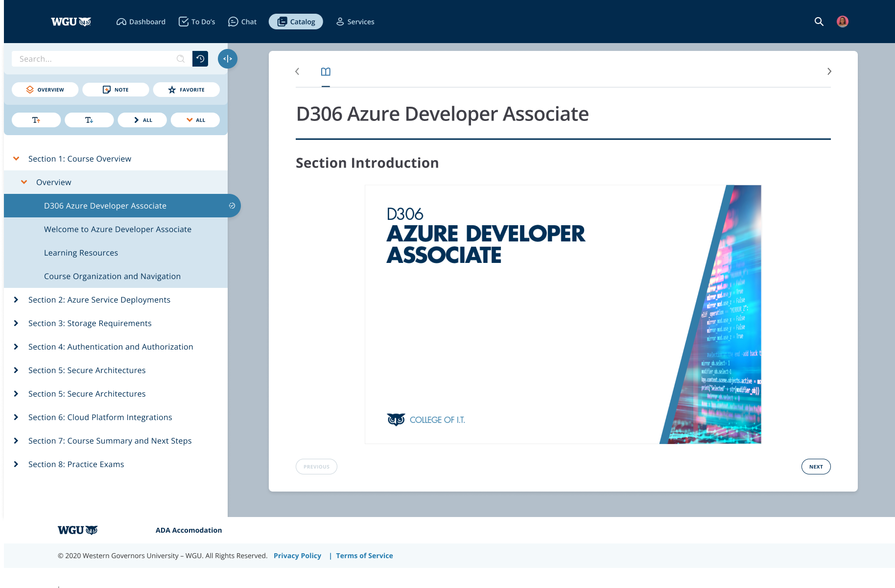Image resolution: width=895 pixels, height=588 pixels.
Task: Click the D306 Azure Developer Associate page title
Action: [x=443, y=114]
